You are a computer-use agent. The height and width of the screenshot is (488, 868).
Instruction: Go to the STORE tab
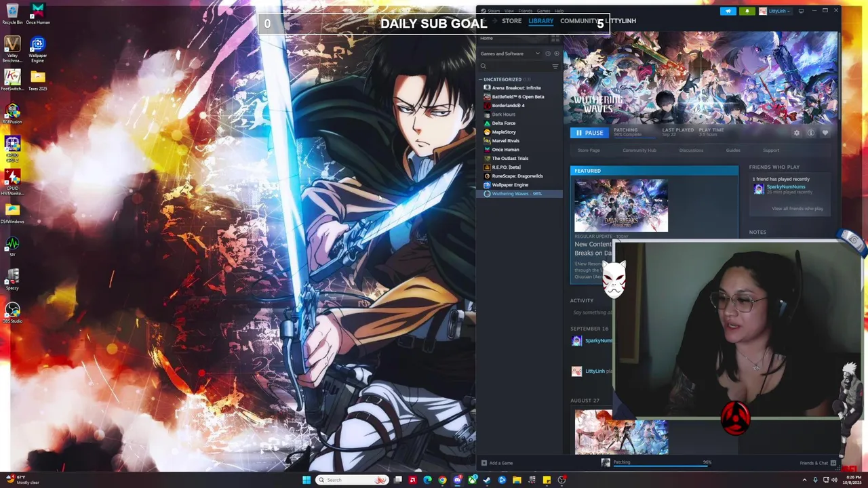click(511, 21)
